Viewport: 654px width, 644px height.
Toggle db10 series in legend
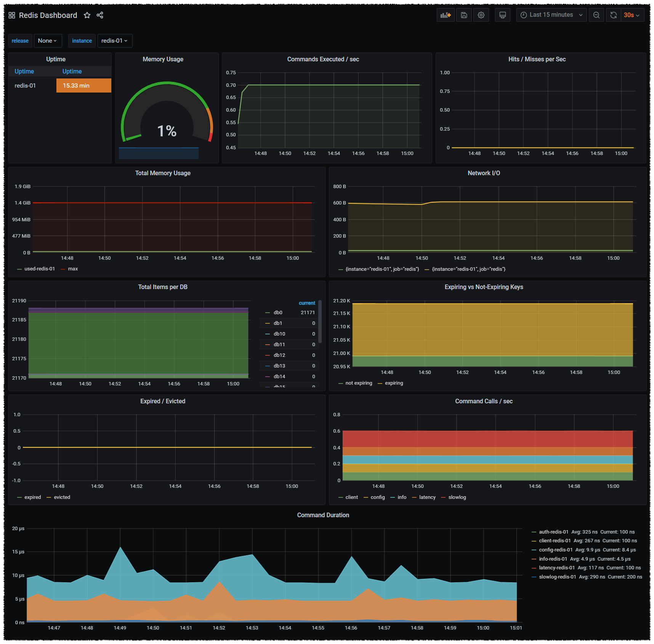pyautogui.click(x=279, y=334)
